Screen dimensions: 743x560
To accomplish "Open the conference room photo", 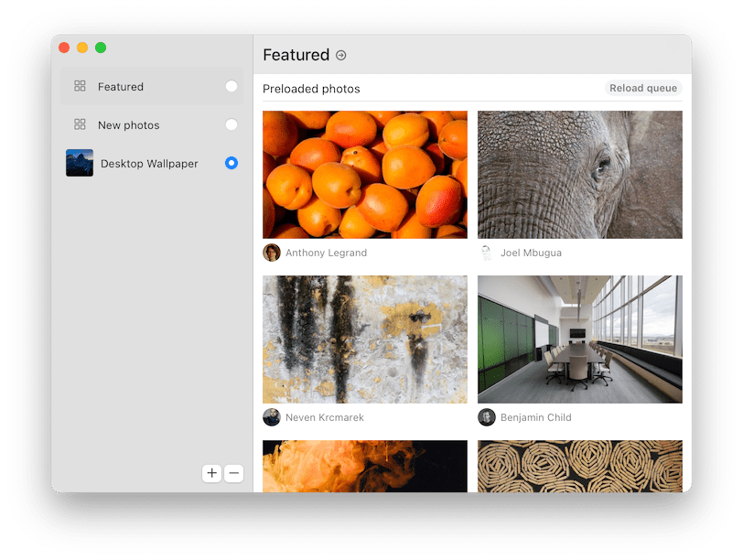I will click(580, 339).
